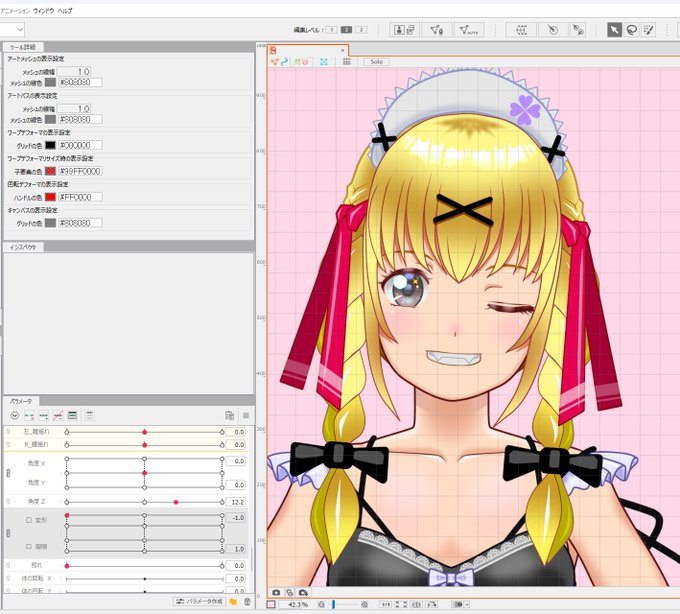680x614 pixels.
Task: Select the rotation deformer creation tool
Action: 552,30
